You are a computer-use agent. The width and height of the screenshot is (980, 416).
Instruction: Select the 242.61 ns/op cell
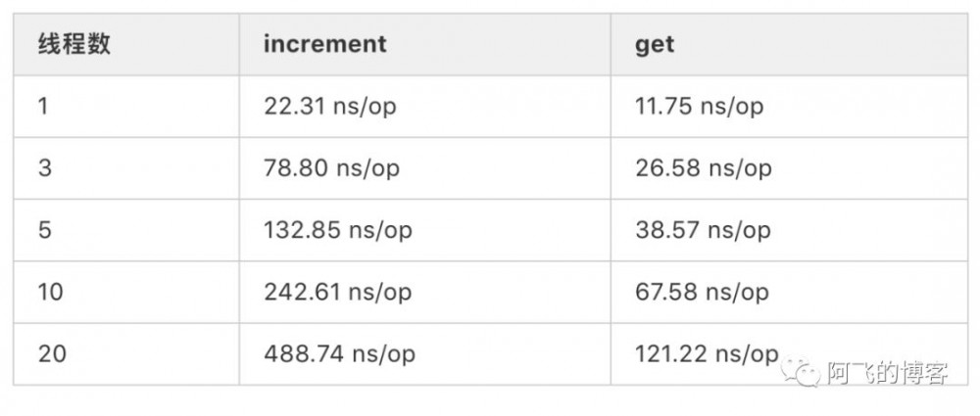[x=337, y=292]
